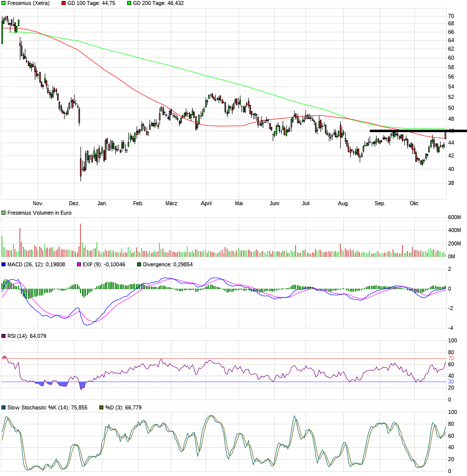Click the black horizontal resistance line at 46
This screenshot has height=476, width=467.
[418, 131]
